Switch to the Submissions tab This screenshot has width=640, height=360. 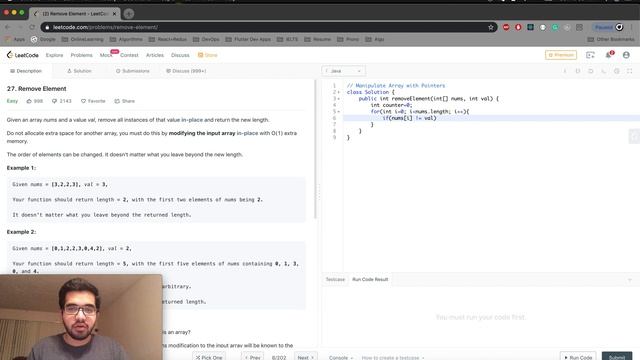tap(133, 71)
